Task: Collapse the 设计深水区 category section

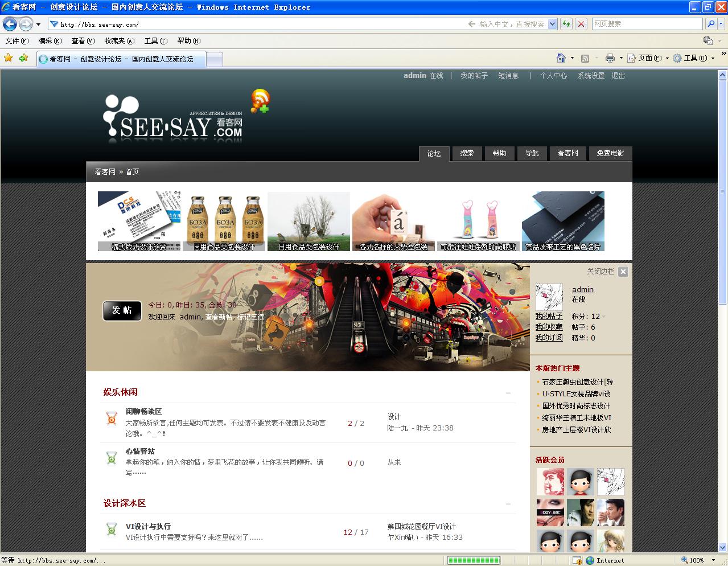Action: (x=508, y=504)
